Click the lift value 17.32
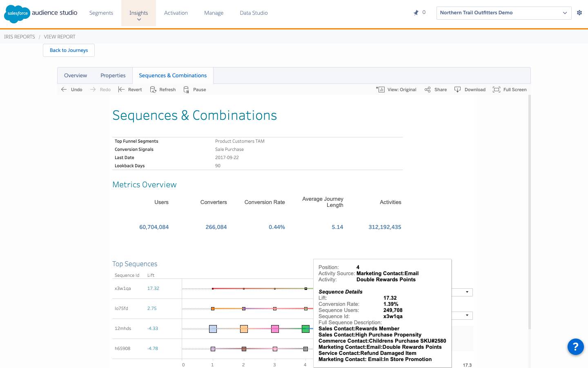 153,288
